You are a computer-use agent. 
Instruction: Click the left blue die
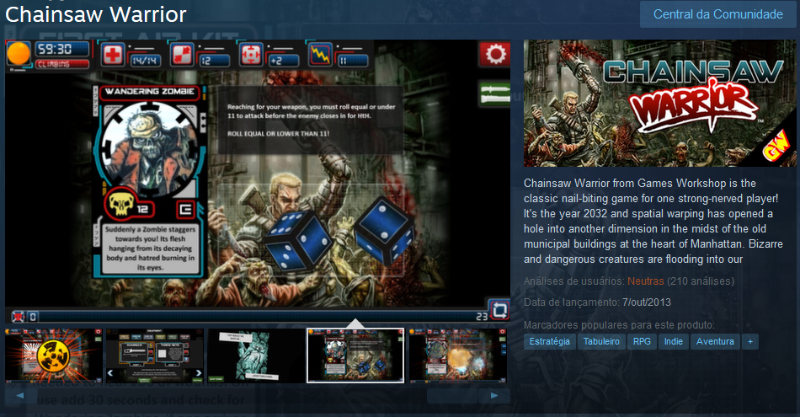click(297, 241)
